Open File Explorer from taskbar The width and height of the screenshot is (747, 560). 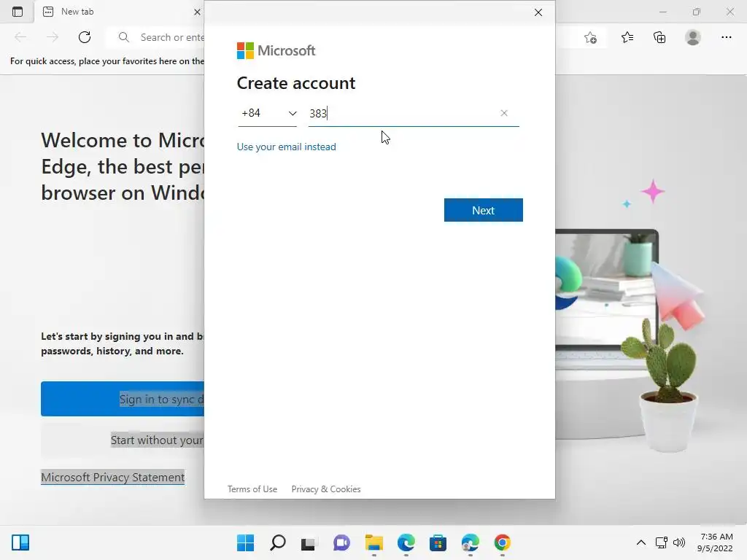374,542
